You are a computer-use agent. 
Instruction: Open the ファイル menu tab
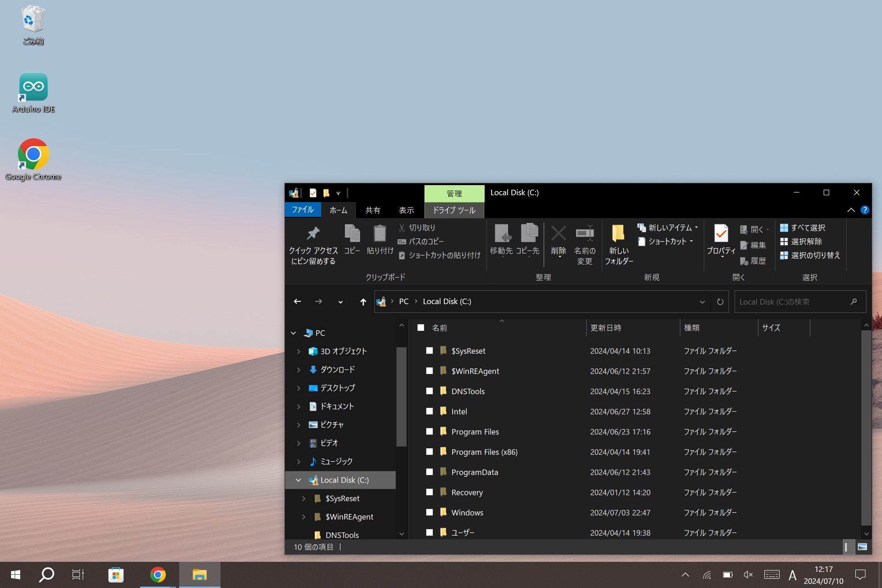tap(302, 210)
